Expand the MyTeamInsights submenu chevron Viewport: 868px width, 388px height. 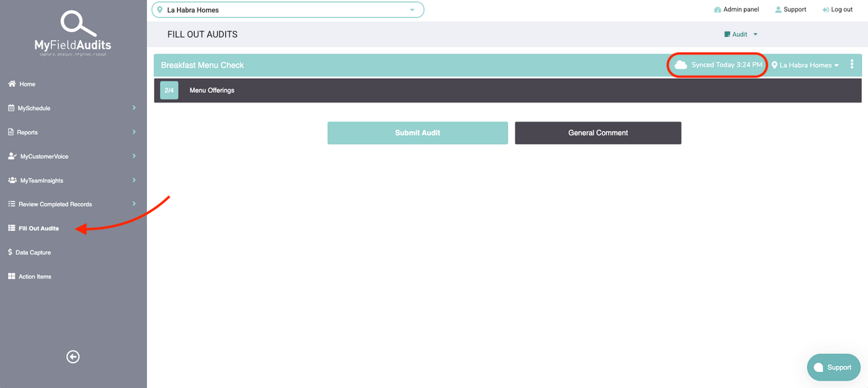(x=134, y=180)
